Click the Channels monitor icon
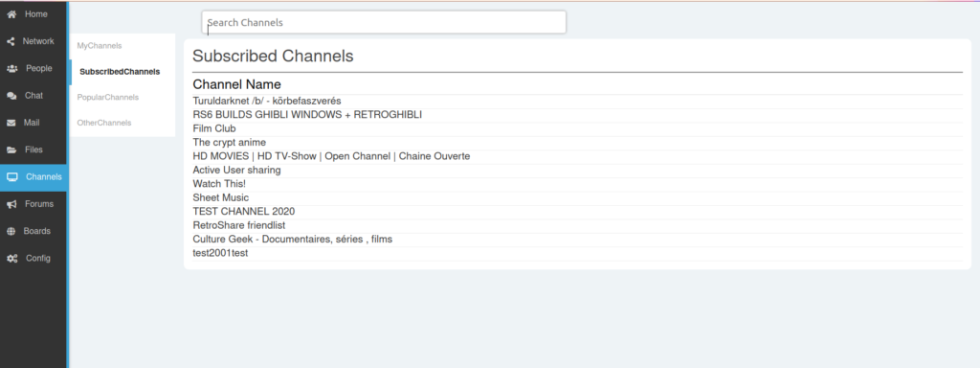Screen dimensions: 980x368 [x=11, y=177]
